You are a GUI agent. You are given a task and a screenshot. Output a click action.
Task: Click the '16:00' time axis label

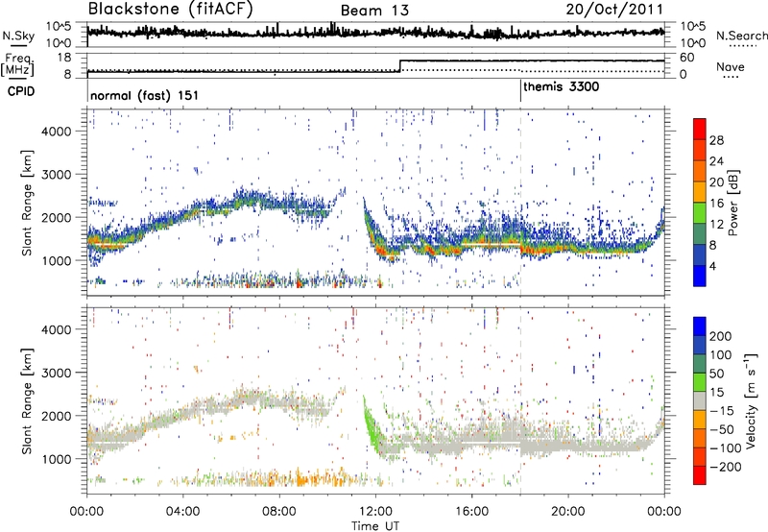(x=471, y=512)
